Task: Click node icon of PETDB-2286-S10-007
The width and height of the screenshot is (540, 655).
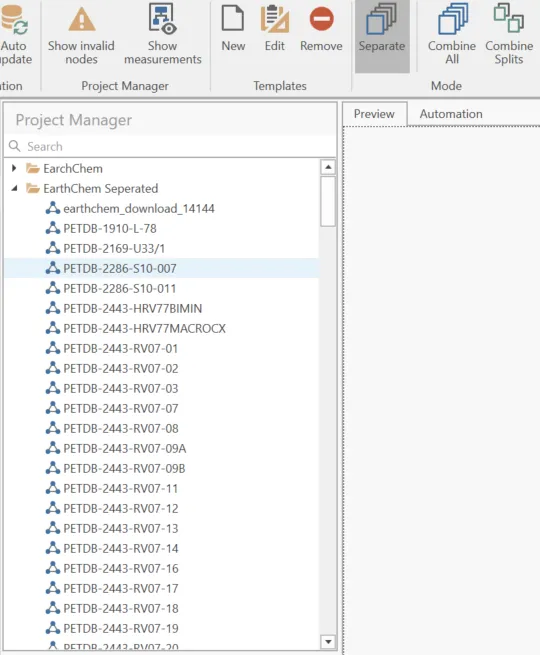Action: click(x=53, y=268)
